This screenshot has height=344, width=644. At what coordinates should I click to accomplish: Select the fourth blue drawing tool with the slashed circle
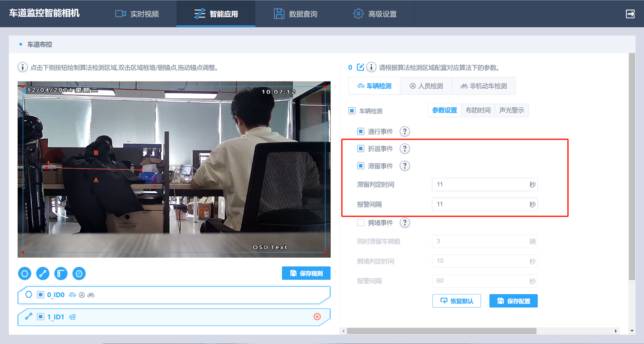point(79,274)
